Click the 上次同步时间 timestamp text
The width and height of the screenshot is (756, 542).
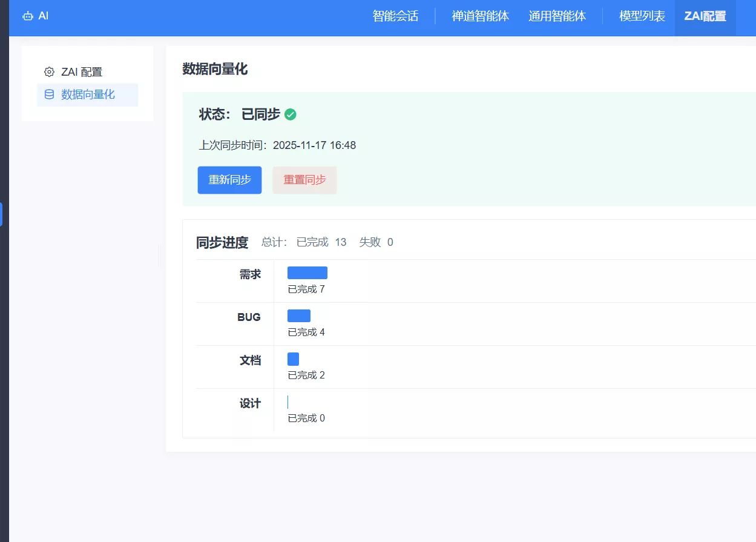pos(277,145)
